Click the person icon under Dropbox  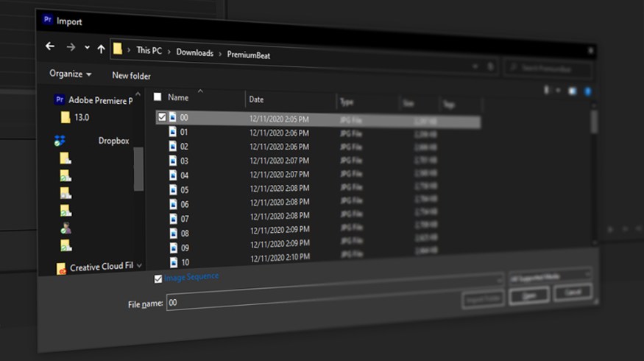pos(66,228)
